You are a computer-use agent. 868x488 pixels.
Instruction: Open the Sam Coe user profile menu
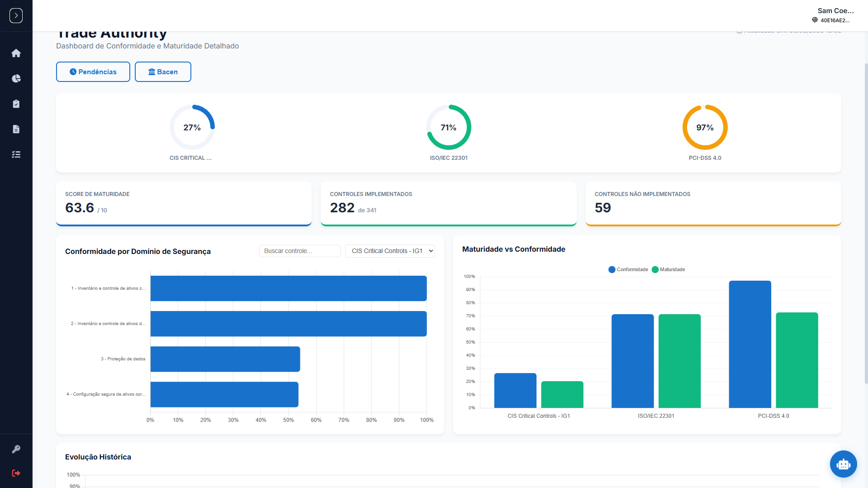click(x=833, y=15)
